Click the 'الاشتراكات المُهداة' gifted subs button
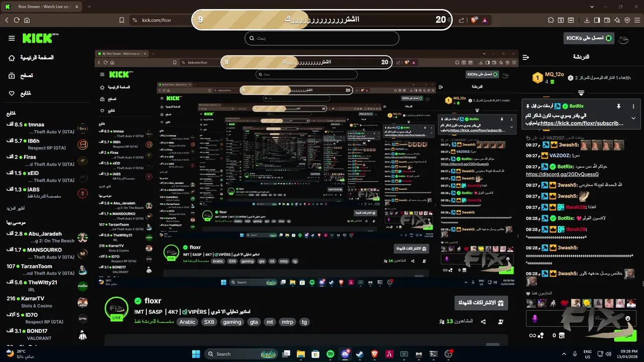The height and width of the screenshot is (362, 644). 481,303
